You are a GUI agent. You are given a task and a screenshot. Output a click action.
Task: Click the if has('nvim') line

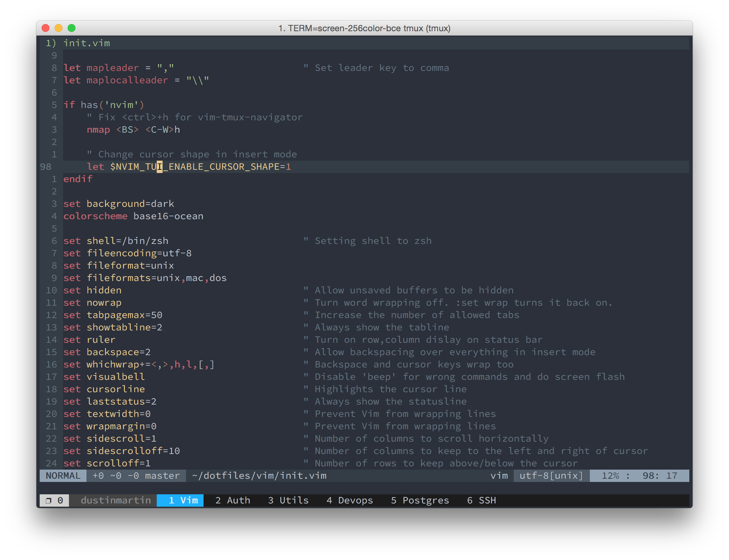tap(104, 105)
